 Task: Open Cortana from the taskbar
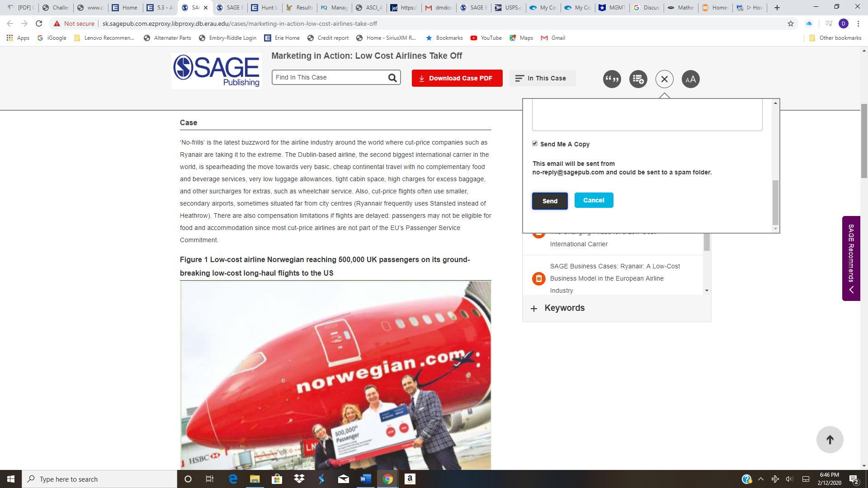point(188,479)
